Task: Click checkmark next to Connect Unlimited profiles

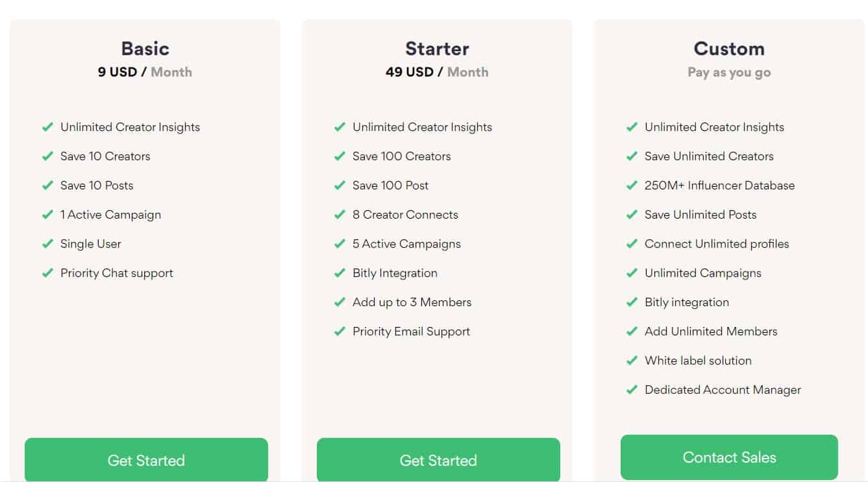Action: 632,244
